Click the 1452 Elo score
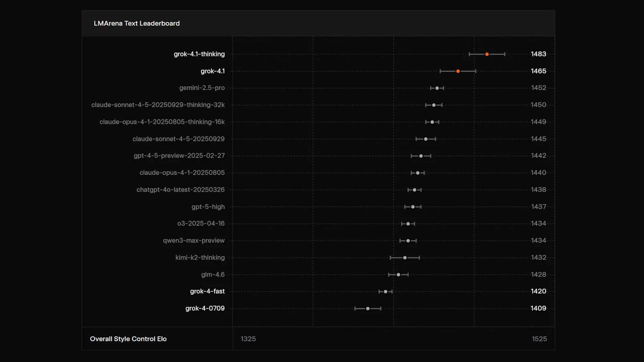The image size is (644, 362). tap(538, 88)
